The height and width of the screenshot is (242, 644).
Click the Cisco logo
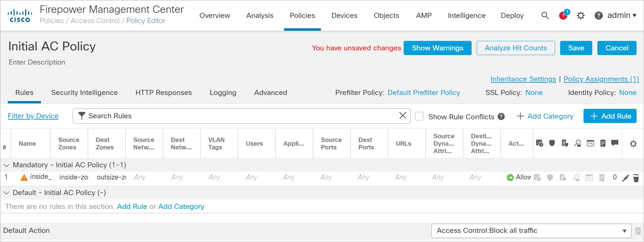(20, 16)
